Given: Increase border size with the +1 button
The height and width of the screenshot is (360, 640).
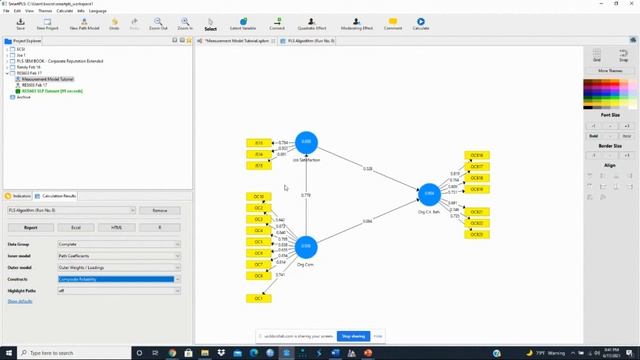Looking at the screenshot, I should pos(627,156).
